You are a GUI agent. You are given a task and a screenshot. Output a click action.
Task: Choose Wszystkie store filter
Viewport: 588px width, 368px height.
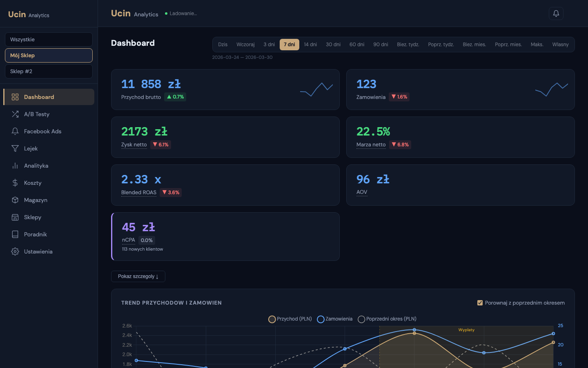[x=49, y=40]
